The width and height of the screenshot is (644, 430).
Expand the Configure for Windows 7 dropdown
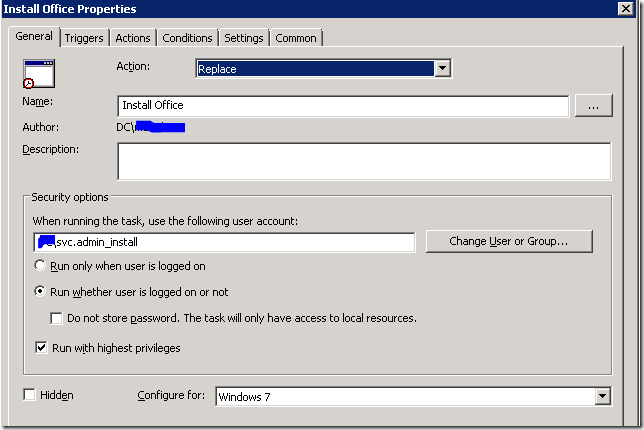601,397
